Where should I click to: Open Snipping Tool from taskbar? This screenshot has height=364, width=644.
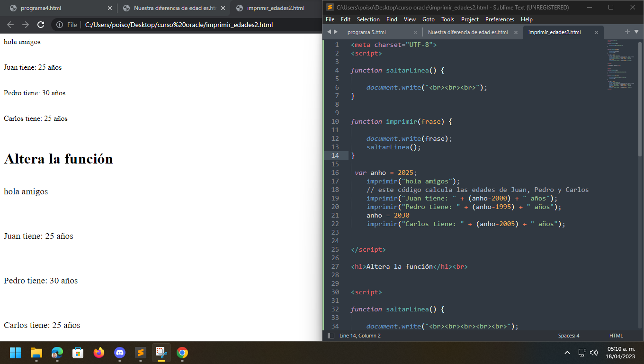point(161,353)
